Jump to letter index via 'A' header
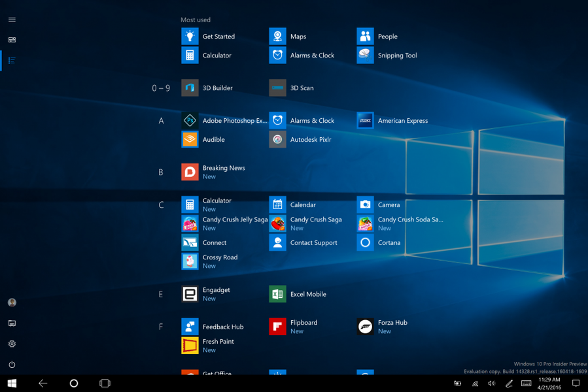Viewport: 588px width, 392px height. pos(161,121)
